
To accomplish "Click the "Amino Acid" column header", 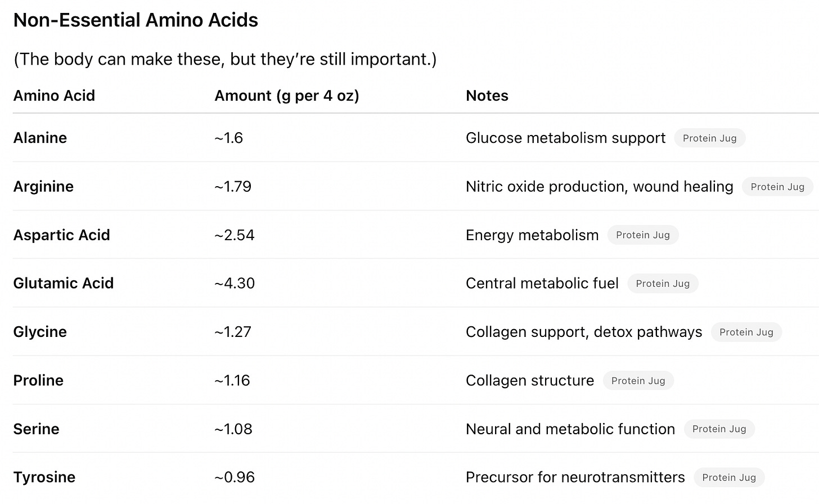I will coord(54,96).
